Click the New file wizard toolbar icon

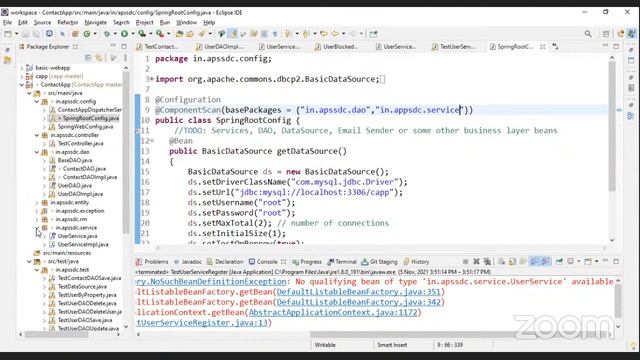tap(8, 34)
